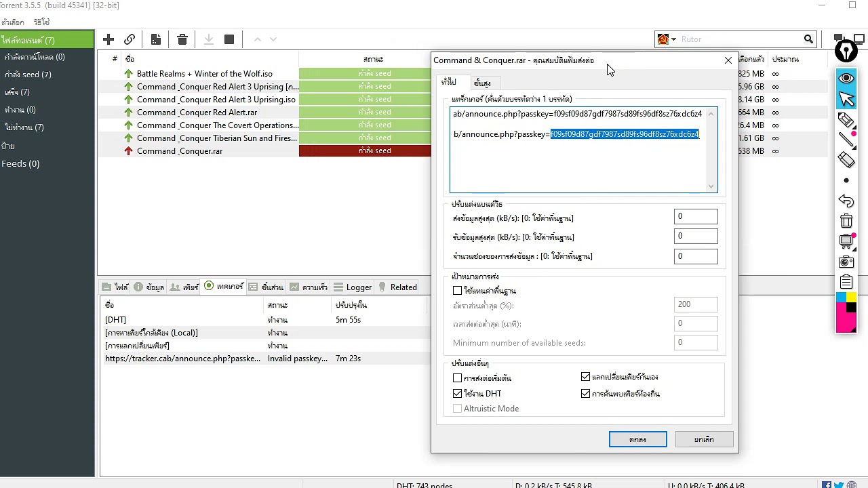
Task: Toggle the initial seeding checkbox
Action: coord(457,378)
